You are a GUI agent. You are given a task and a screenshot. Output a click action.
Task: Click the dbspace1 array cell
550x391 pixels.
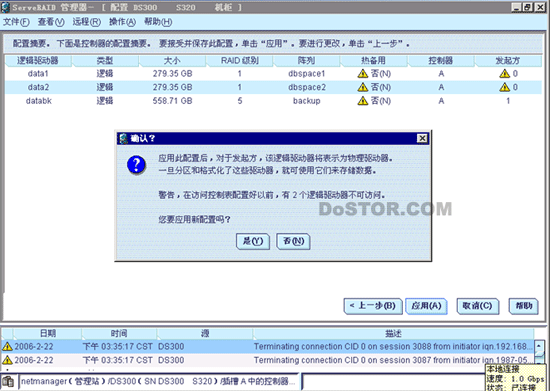click(307, 74)
